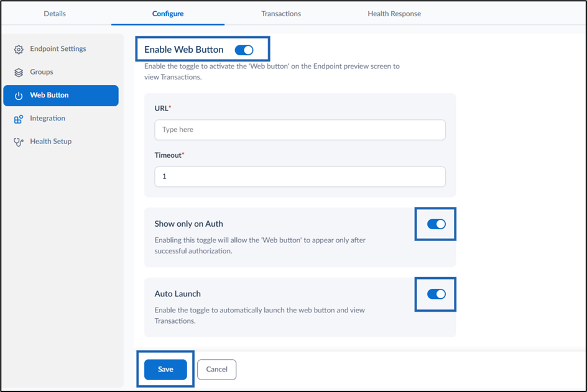Screen dimensions: 587x392
Task: Open Health Setup sidebar section
Action: tap(61, 142)
